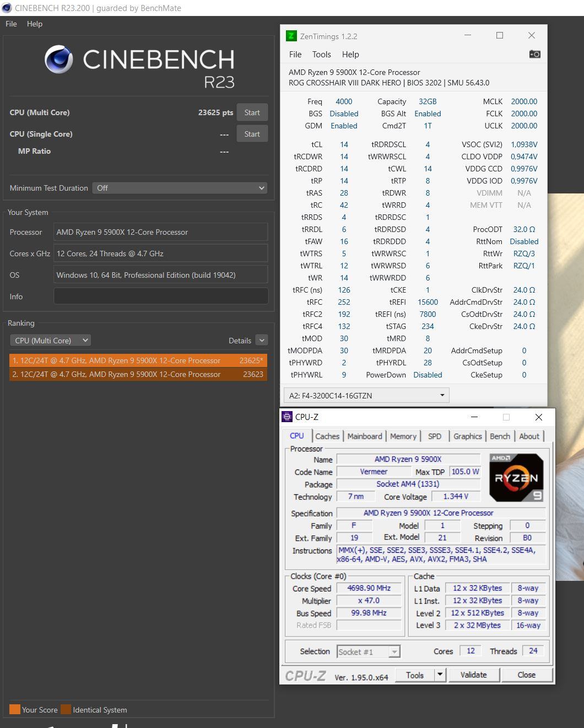Open the CPU (Multi Core) ranking dropdown
The height and width of the screenshot is (728, 584).
pyautogui.click(x=50, y=341)
